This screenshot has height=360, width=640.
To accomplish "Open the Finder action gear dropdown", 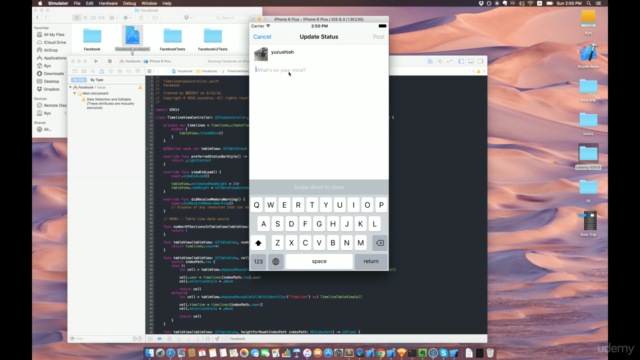I will [127, 18].
